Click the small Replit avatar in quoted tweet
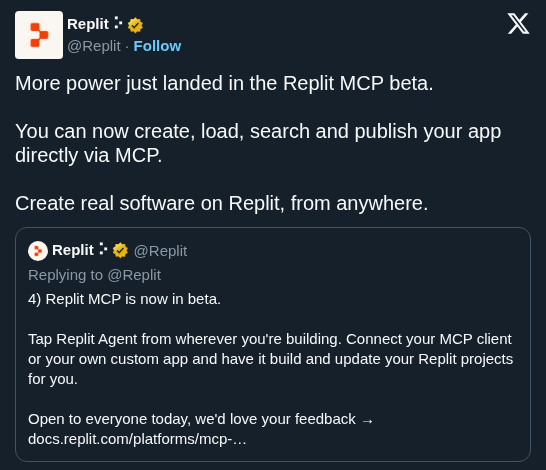This screenshot has width=546, height=470. click(x=38, y=251)
